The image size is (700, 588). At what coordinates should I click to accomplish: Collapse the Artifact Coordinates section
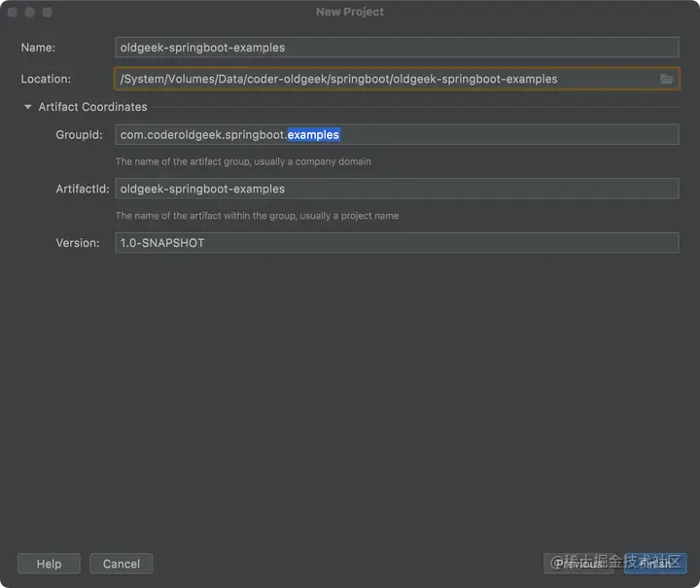(x=27, y=107)
